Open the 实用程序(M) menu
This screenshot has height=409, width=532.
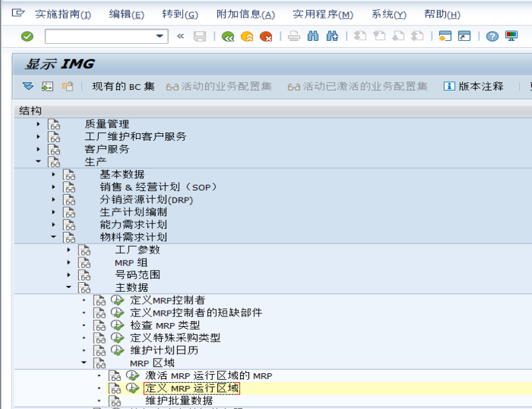click(323, 14)
